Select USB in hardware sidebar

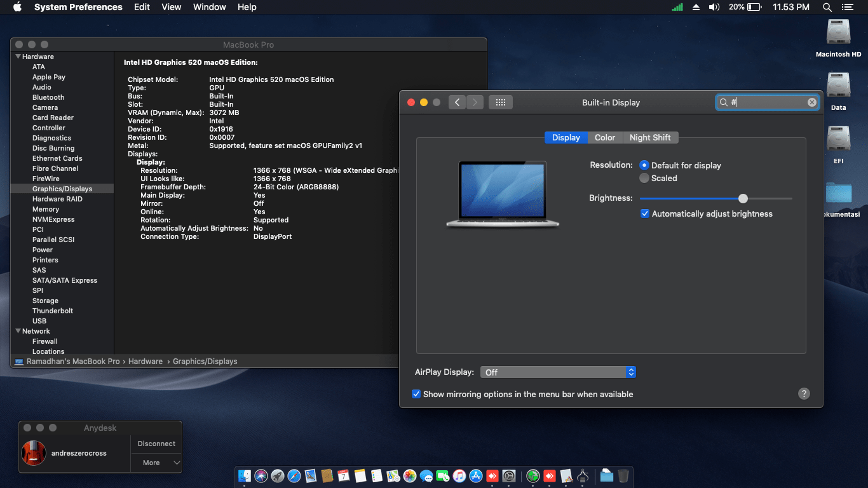[x=39, y=321]
